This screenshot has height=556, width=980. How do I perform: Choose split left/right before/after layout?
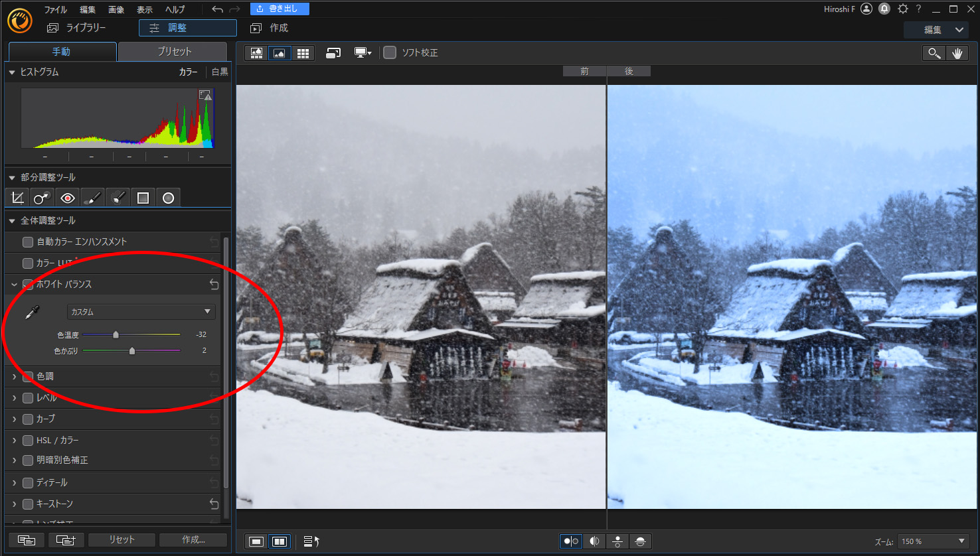(x=594, y=541)
